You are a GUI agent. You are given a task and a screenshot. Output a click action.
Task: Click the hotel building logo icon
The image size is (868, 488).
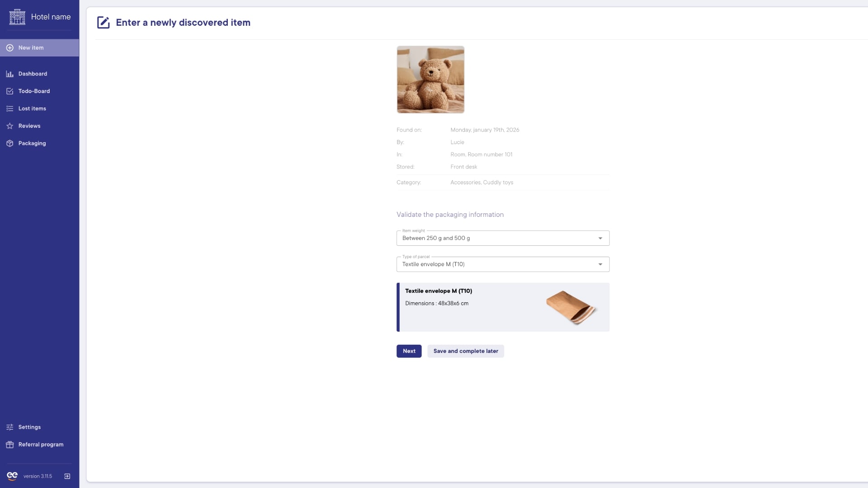[x=17, y=17]
